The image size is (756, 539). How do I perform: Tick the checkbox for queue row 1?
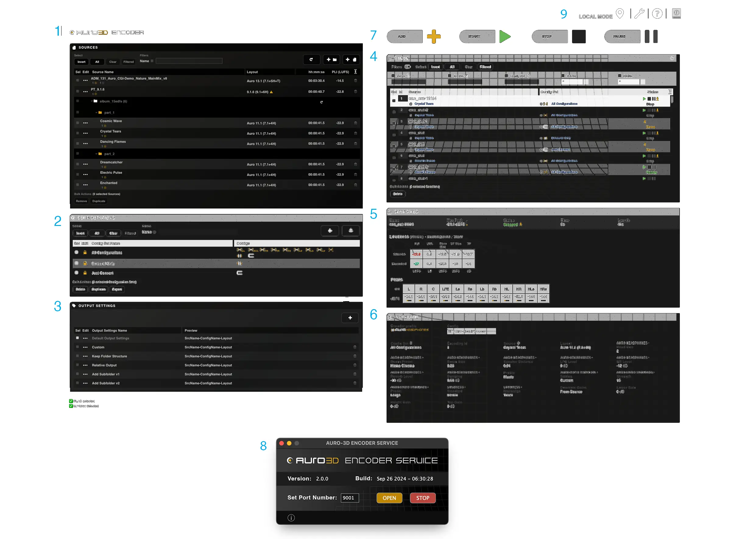[394, 101]
